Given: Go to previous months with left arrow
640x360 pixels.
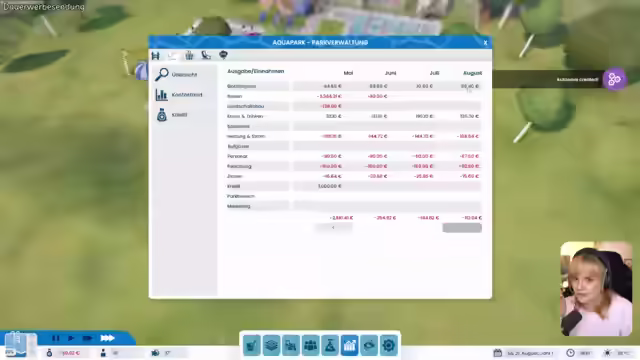Looking at the screenshot, I should (x=333, y=228).
